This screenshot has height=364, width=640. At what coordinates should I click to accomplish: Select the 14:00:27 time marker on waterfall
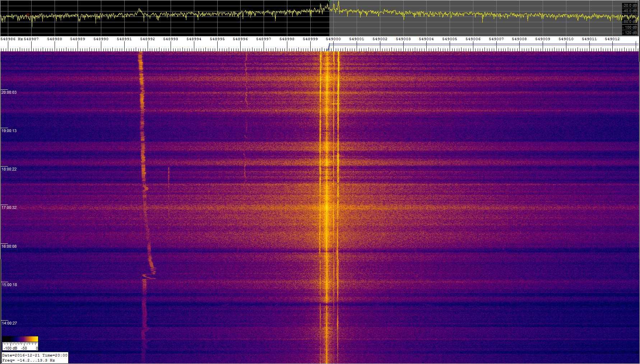click(9, 323)
